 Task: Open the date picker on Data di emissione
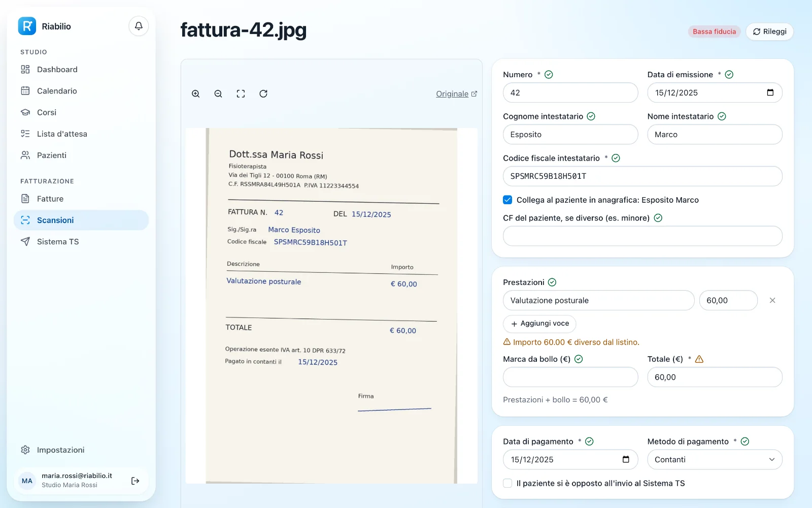(770, 92)
